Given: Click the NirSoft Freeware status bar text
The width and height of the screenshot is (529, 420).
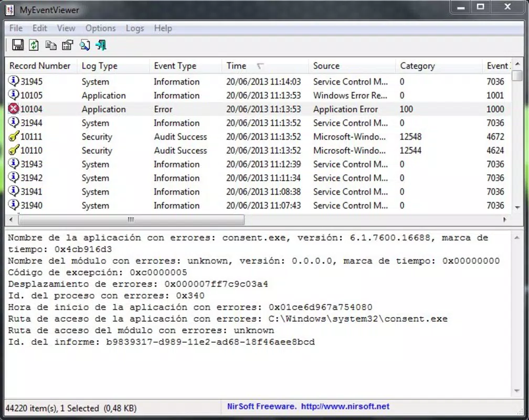Looking at the screenshot, I should pos(262,406).
